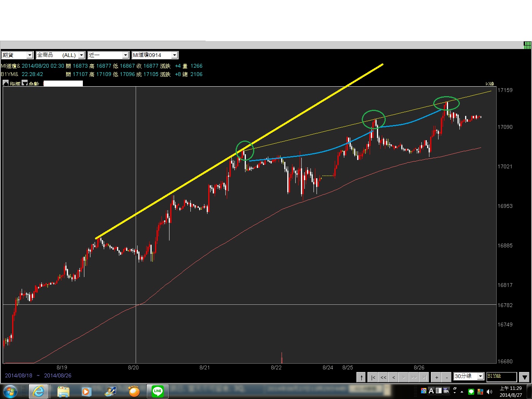Click the green grid icon top right
The width and height of the screenshot is (532, 399).
pyautogui.click(x=527, y=45)
